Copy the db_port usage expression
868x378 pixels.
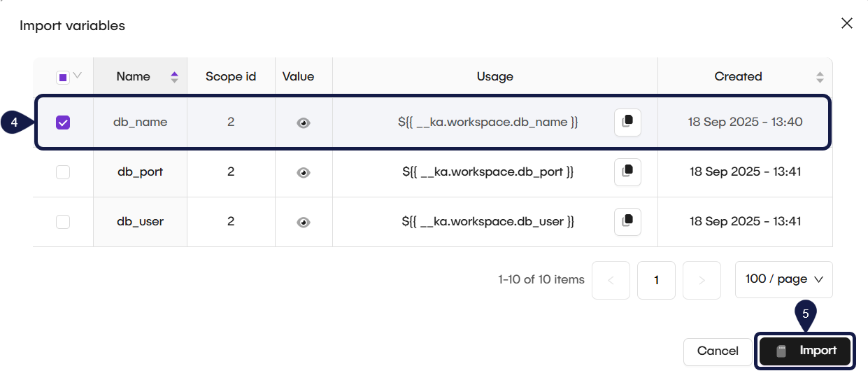click(x=627, y=171)
